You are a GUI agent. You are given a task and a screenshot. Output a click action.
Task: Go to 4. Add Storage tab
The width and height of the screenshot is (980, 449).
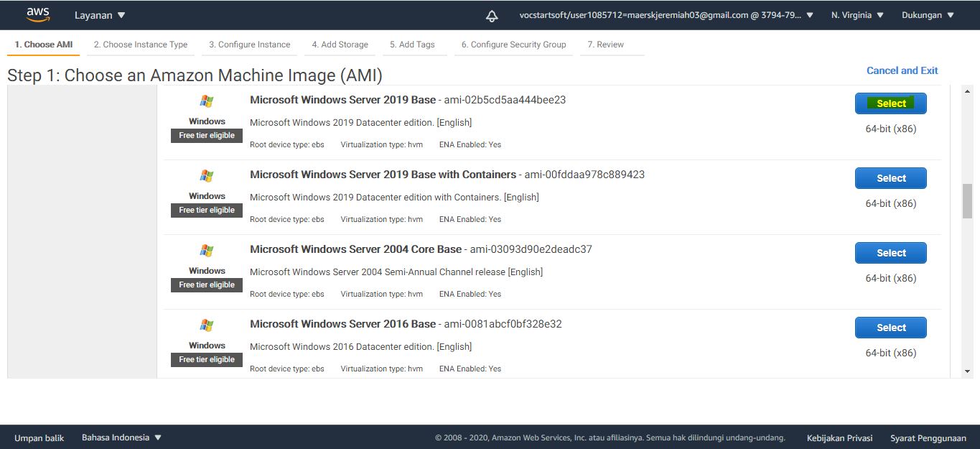[x=340, y=45]
